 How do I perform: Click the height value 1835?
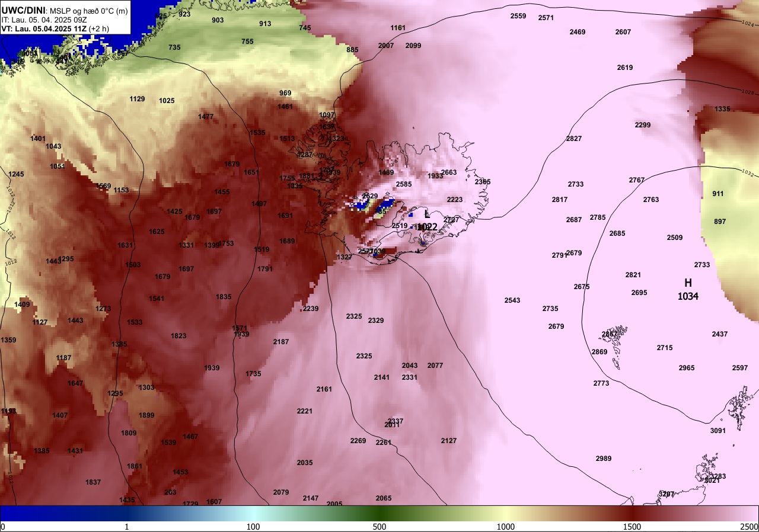[224, 297]
